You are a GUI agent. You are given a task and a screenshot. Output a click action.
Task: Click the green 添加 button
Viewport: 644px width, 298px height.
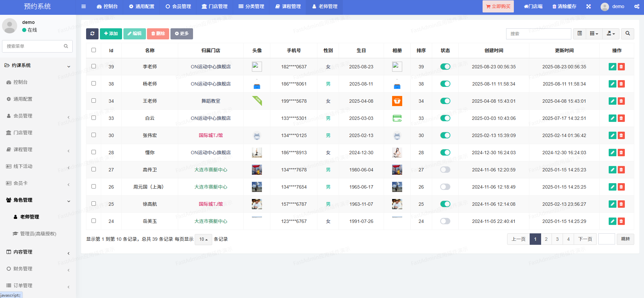(x=111, y=34)
